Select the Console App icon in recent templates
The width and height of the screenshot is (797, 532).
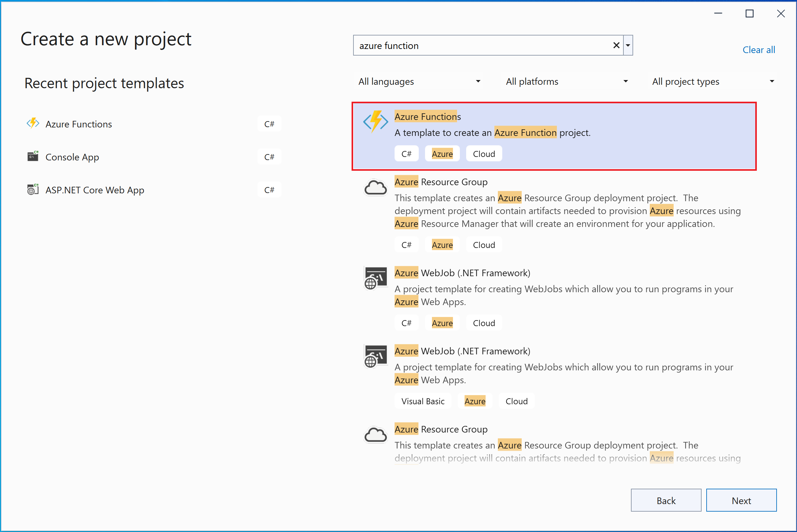(33, 156)
